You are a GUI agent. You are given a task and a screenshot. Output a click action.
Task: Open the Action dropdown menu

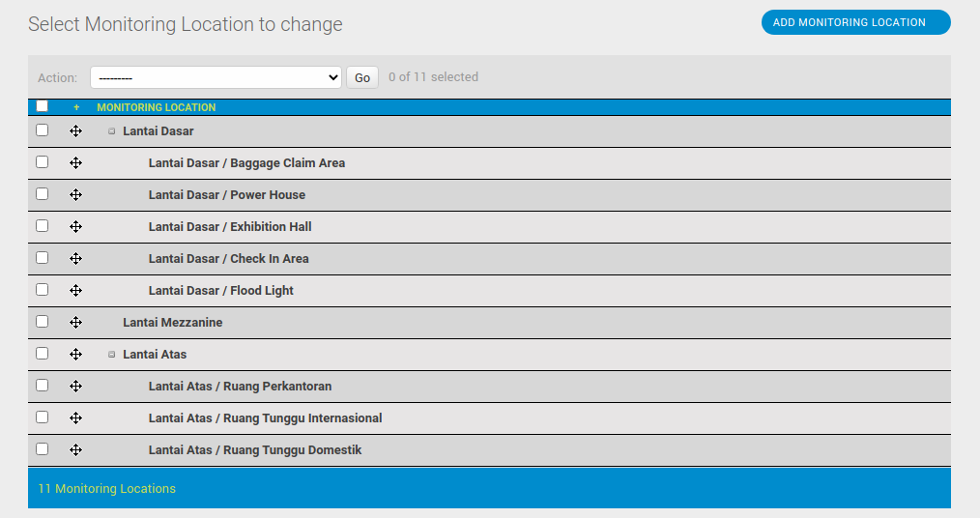tap(216, 77)
